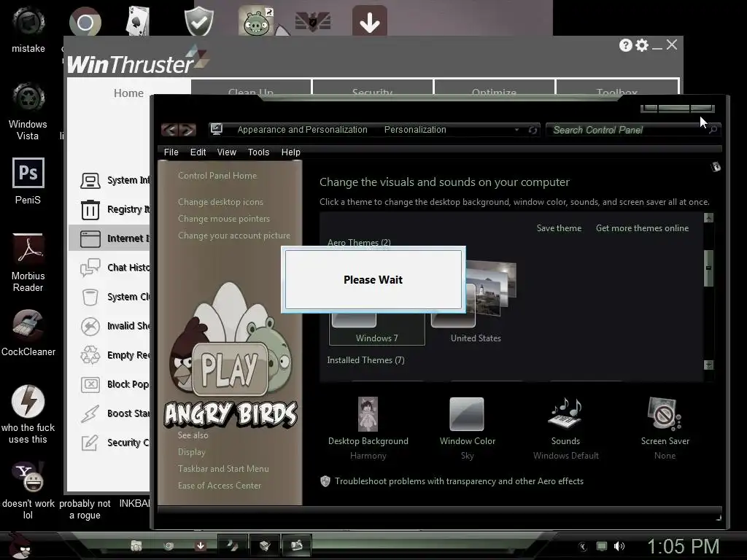Viewport: 747px width, 560px height.
Task: Select Boost Startup icon in WinThruster
Action: coord(90,414)
